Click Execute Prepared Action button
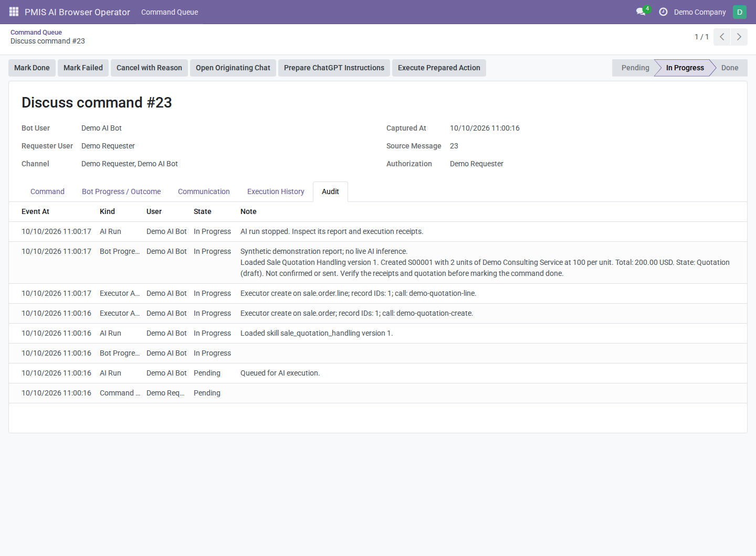 click(x=439, y=68)
